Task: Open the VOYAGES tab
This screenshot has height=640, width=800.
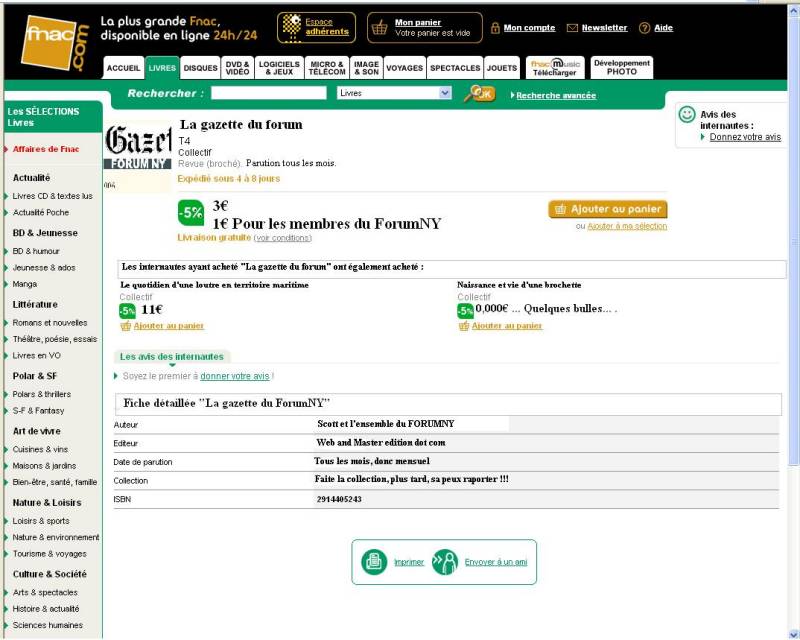Action: pyautogui.click(x=405, y=68)
